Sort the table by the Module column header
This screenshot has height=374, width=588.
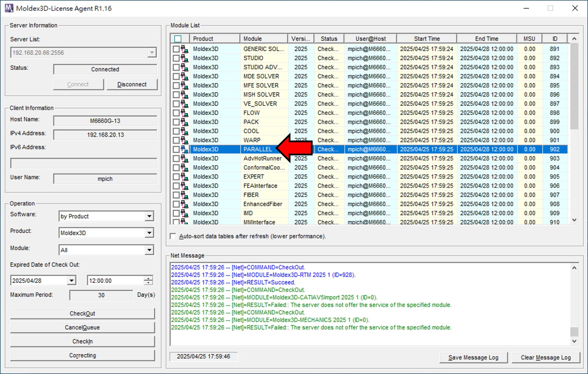[x=264, y=39]
